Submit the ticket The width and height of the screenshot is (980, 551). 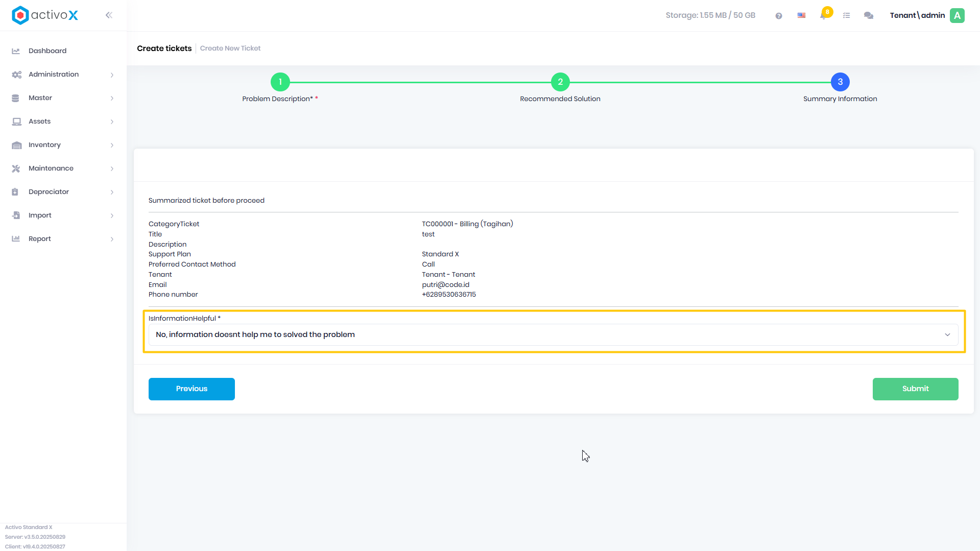pos(915,389)
